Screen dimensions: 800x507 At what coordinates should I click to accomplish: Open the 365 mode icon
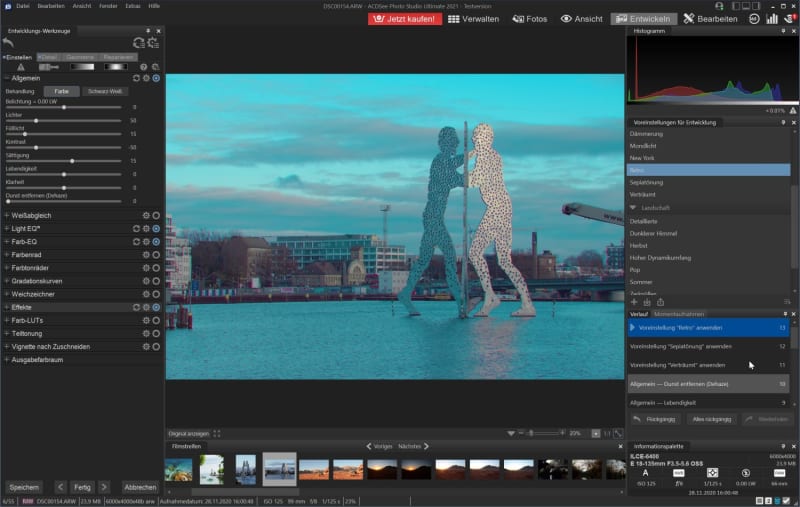click(x=754, y=19)
